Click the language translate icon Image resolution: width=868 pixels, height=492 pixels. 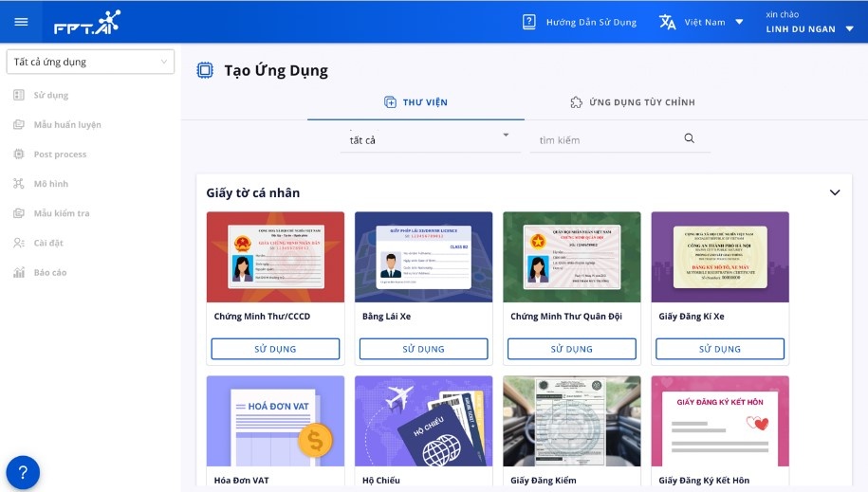(668, 22)
